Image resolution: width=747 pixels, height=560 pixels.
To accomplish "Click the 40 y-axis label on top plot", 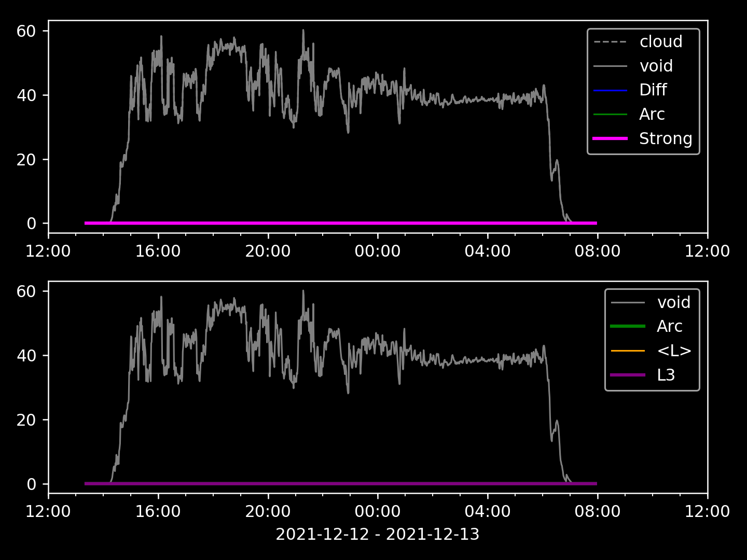I will (x=26, y=95).
